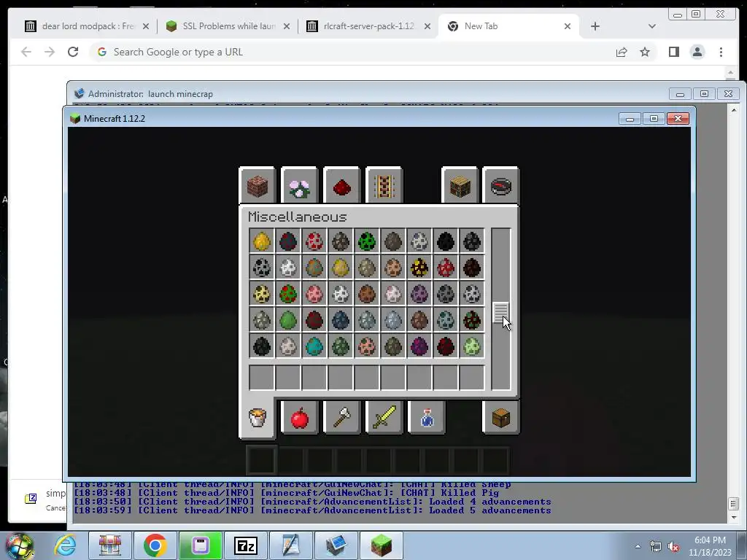Pick the purple spawn egg in third row
This screenshot has width=747, height=560.
tap(419, 294)
